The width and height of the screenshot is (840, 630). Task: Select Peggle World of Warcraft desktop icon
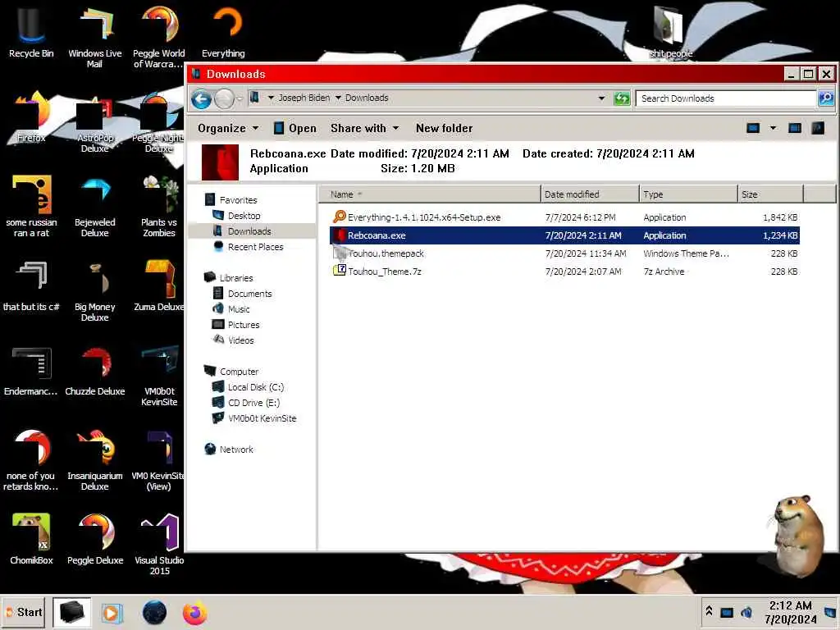(x=158, y=38)
